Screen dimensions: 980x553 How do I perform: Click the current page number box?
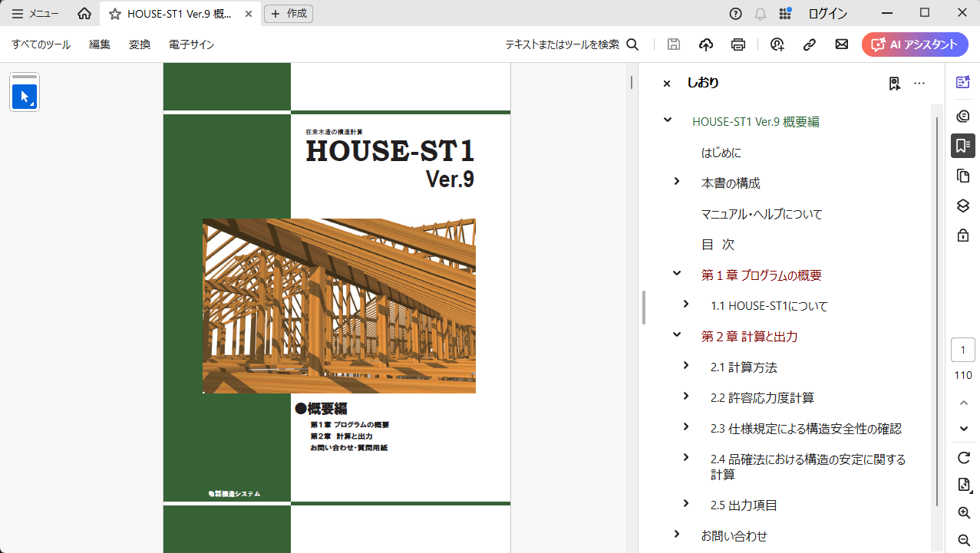point(963,351)
